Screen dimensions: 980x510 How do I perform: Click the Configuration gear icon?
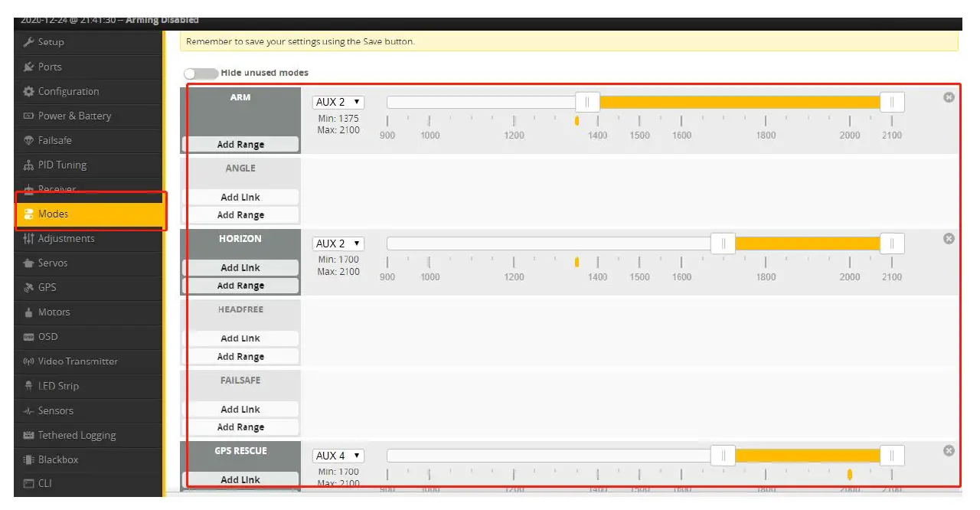29,91
